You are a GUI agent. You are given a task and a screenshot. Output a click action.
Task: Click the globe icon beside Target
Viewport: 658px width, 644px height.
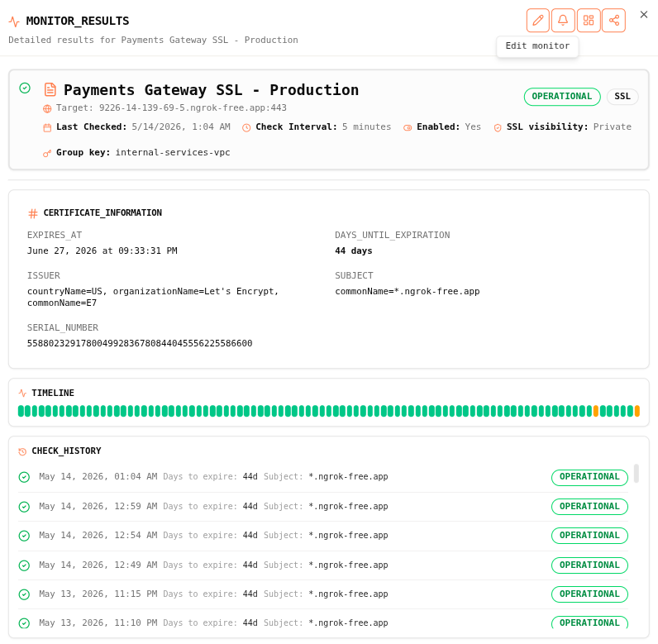[x=47, y=108]
